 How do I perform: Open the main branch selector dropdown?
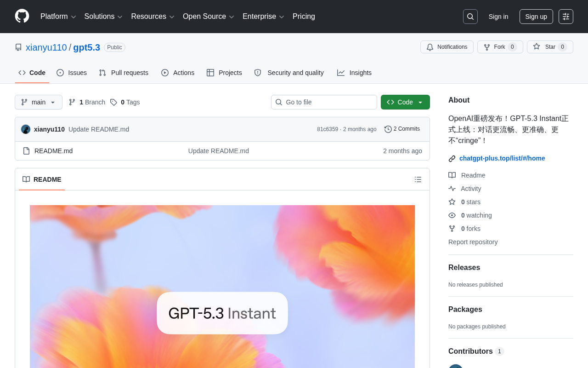pyautogui.click(x=39, y=102)
